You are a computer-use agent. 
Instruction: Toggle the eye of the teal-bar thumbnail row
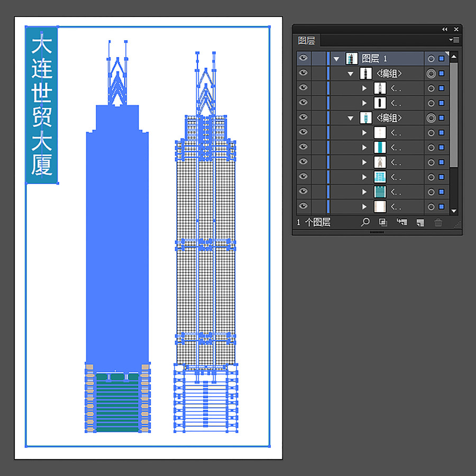pos(303,147)
